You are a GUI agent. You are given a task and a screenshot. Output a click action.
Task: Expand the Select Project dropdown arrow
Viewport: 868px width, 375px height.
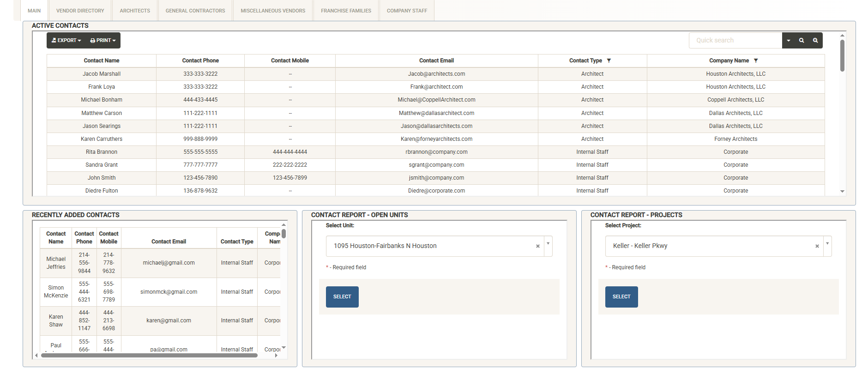pos(827,244)
